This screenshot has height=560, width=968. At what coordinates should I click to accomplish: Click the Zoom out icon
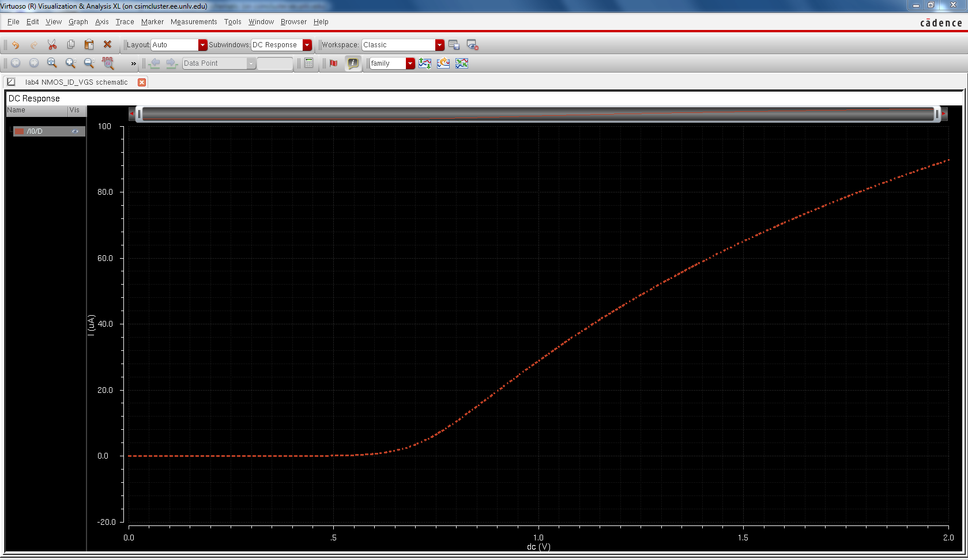pyautogui.click(x=89, y=63)
